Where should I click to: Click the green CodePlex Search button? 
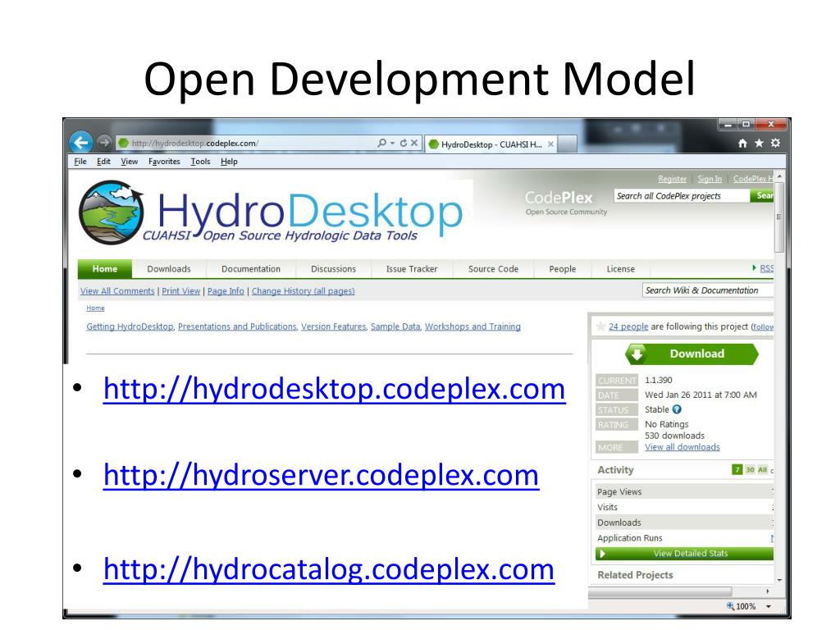[x=762, y=196]
